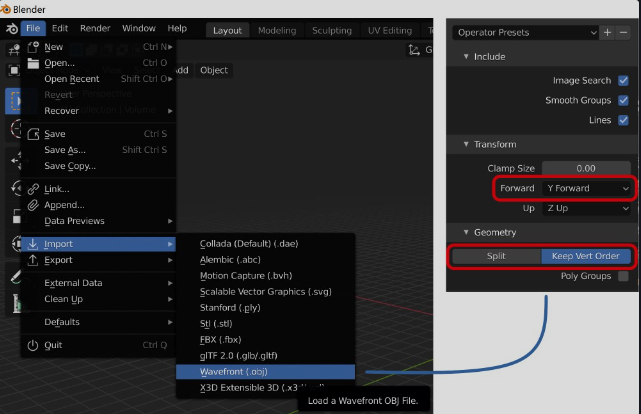Click the chain Link icon
Viewport: 641px width, 414px height.
[33, 189]
